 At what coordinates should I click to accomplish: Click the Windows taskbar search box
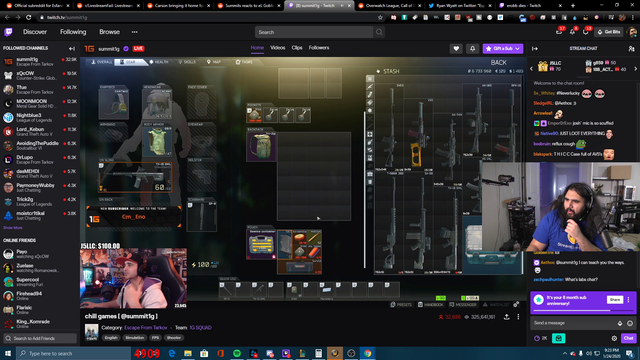point(73,353)
